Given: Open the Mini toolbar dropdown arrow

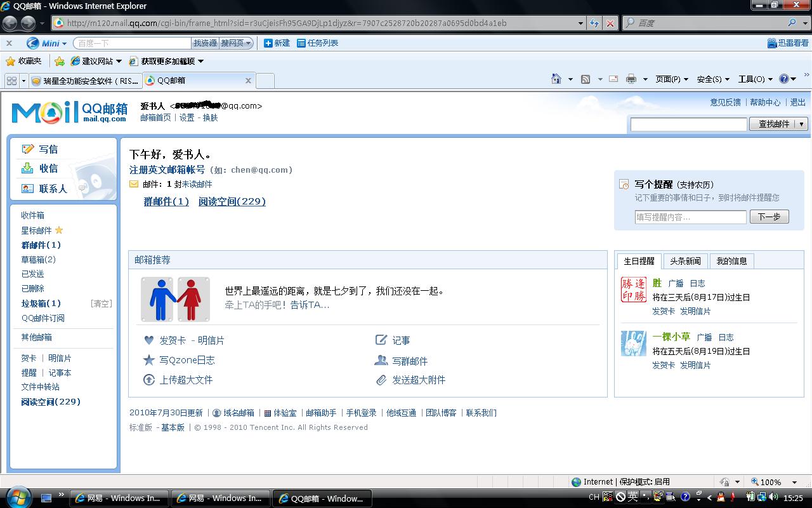Looking at the screenshot, I should point(64,43).
